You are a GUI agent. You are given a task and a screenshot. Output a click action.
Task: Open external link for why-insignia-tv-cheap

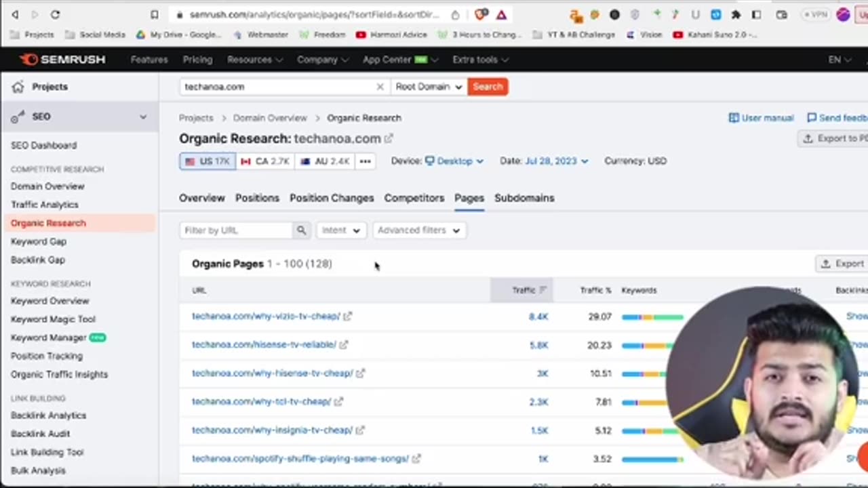360,430
